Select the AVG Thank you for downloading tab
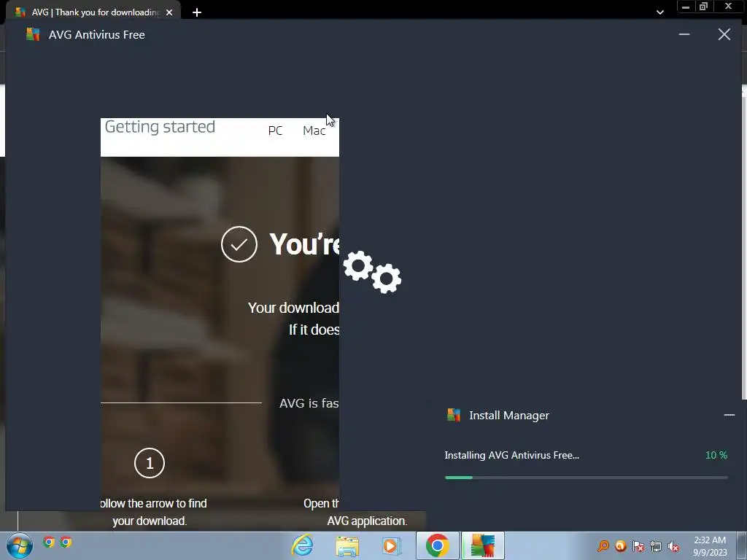Screen dimensions: 747x560 click(x=93, y=12)
